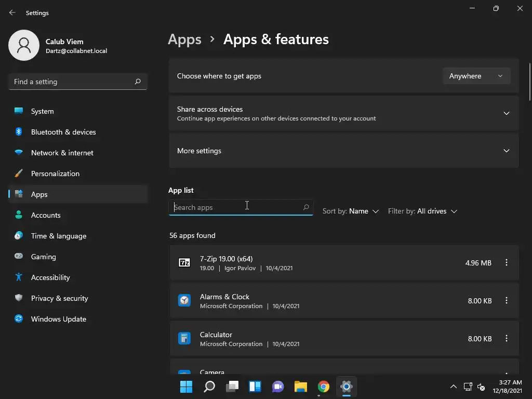The width and height of the screenshot is (532, 399).
Task: Expand Share across devices section
Action: coord(506,113)
